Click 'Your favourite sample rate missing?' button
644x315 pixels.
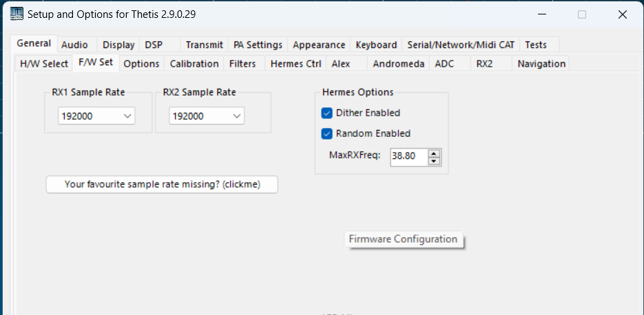(x=162, y=184)
